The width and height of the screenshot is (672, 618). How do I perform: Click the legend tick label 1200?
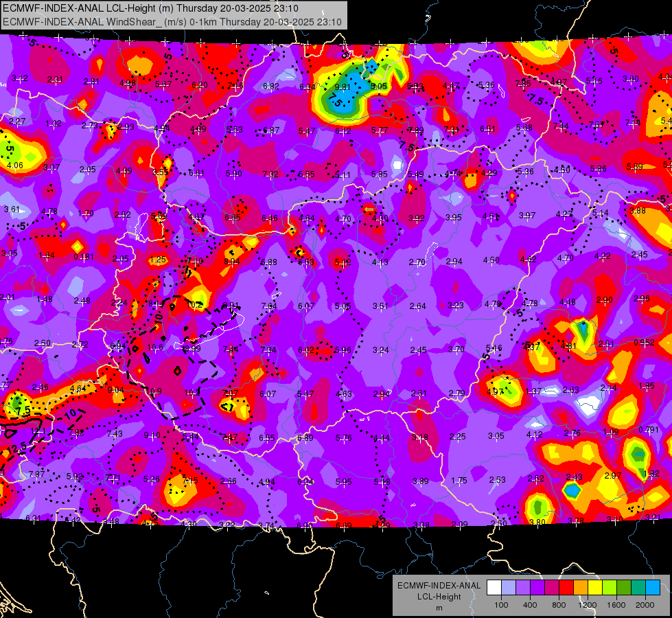click(x=587, y=605)
